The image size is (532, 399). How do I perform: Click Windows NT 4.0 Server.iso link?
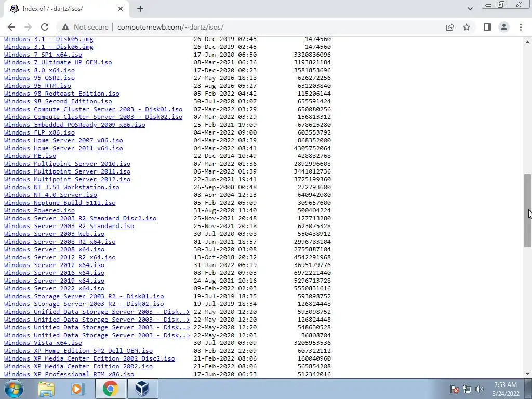[x=50, y=195]
